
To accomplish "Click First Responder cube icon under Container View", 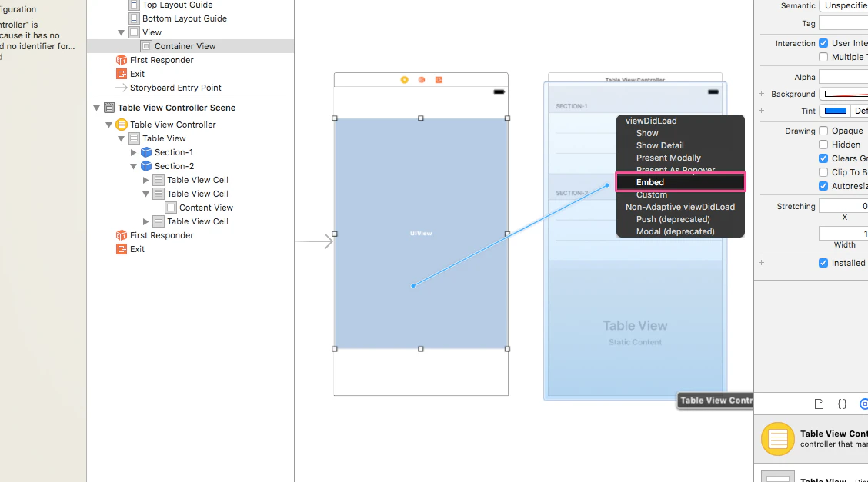I will point(122,60).
